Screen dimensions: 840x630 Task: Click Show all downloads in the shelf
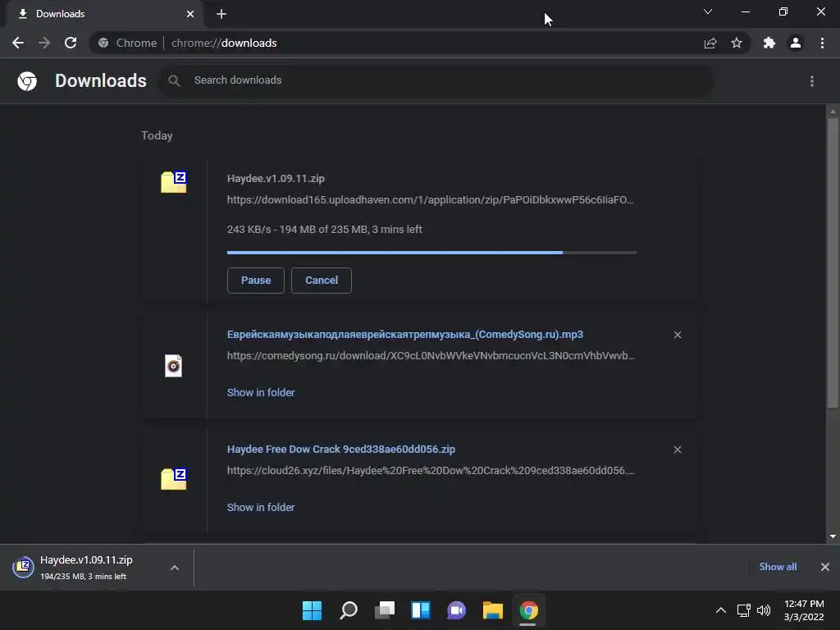778,567
